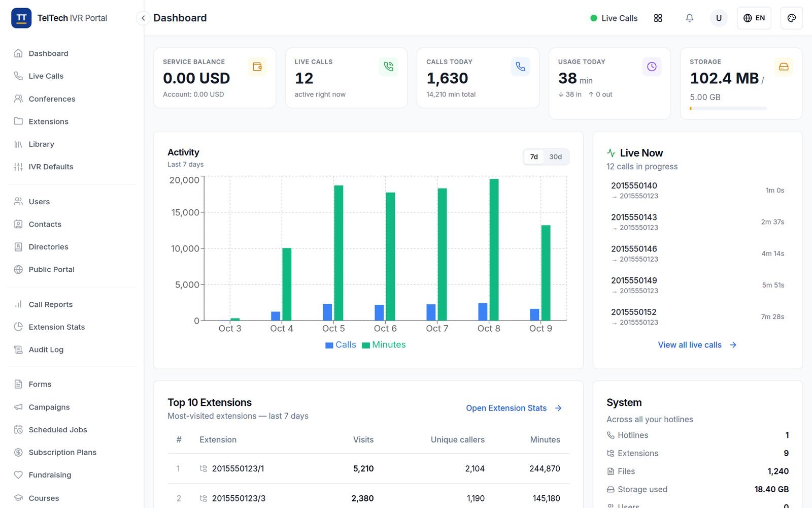Click the Scheduled Jobs calendar icon

click(18, 430)
